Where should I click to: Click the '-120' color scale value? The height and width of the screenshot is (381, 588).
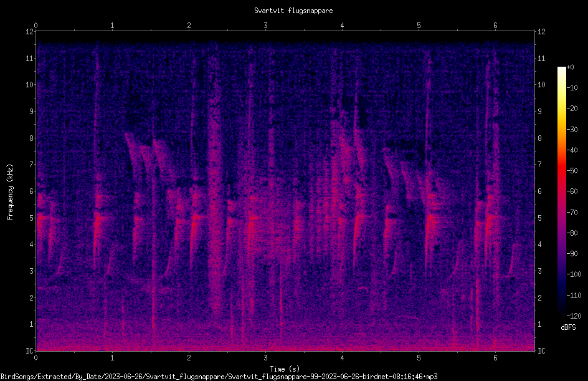(574, 316)
